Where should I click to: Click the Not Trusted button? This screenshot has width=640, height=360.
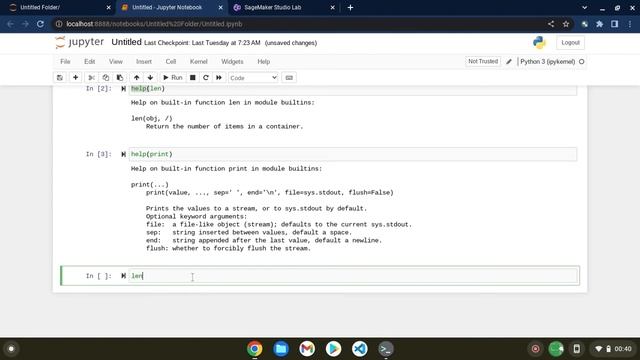483,61
